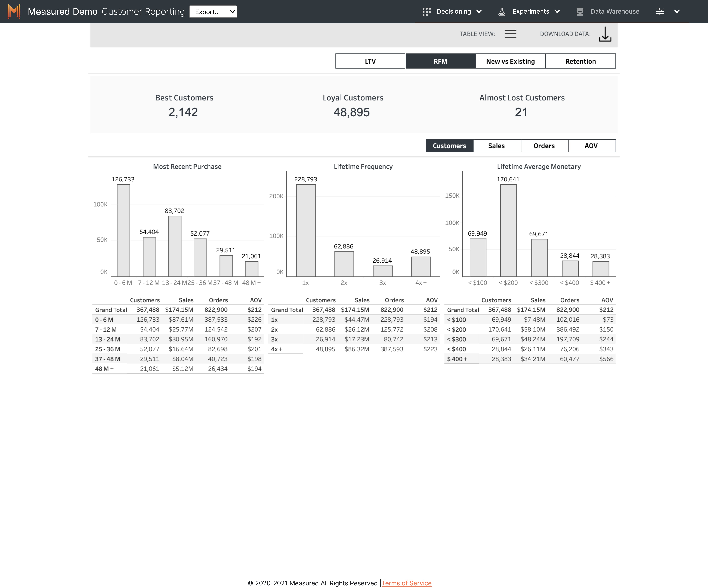This screenshot has height=588, width=708.
Task: Open the Terms of Service link
Action: (x=406, y=583)
